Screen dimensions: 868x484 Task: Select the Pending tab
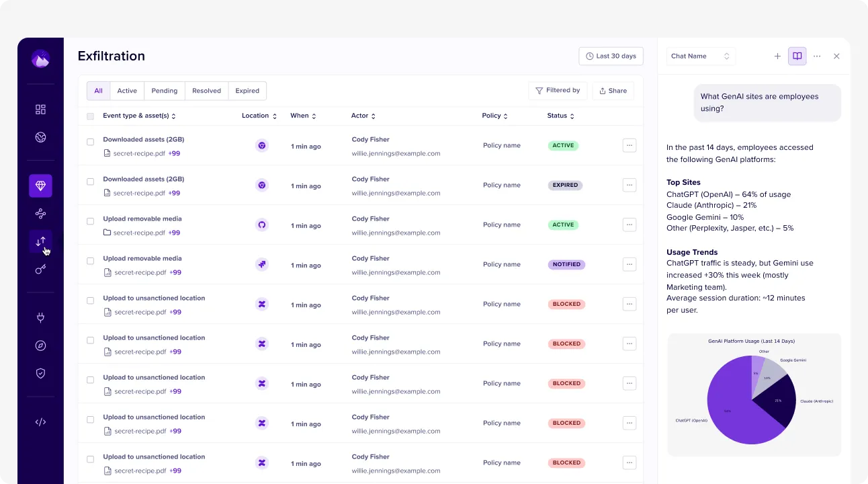pos(164,90)
